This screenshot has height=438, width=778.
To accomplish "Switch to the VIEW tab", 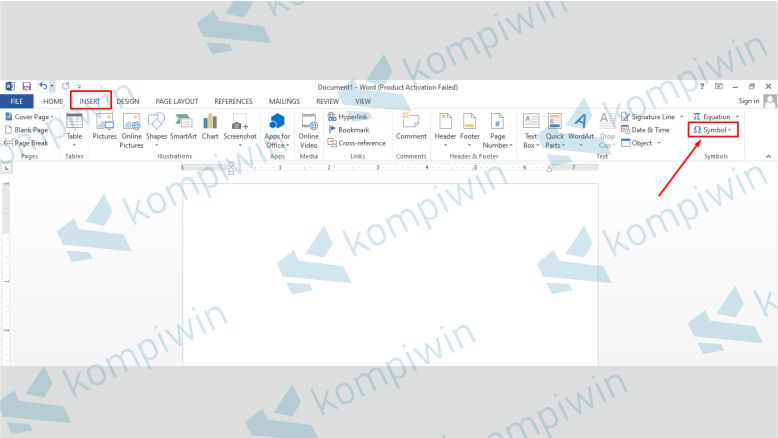I will (x=363, y=101).
